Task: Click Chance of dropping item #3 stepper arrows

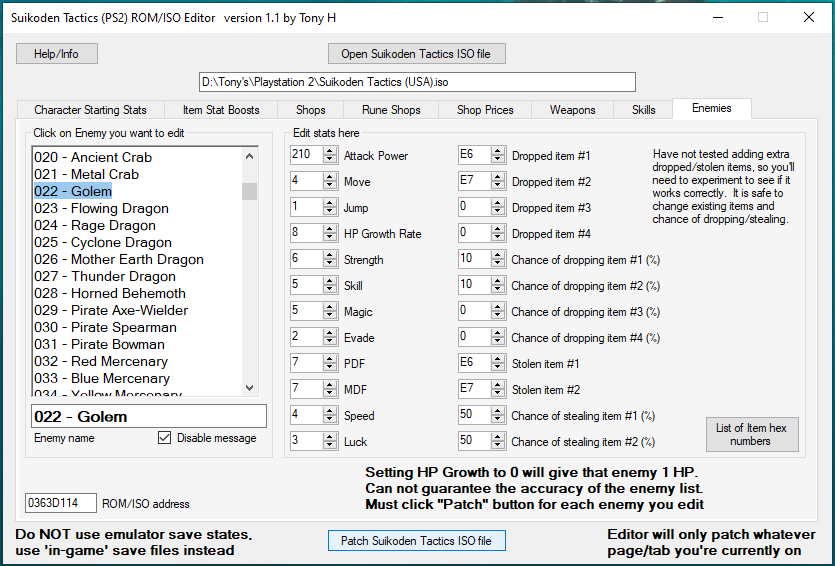Action: [498, 311]
